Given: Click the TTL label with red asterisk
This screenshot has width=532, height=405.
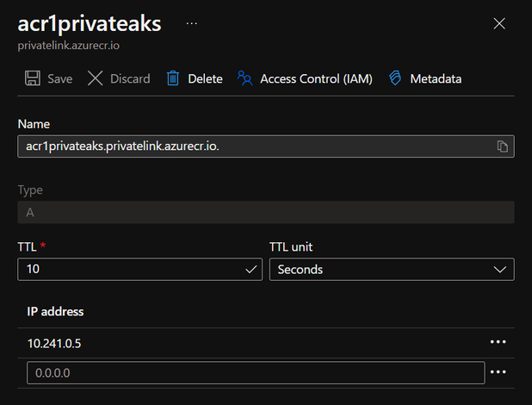Looking at the screenshot, I should [x=32, y=246].
